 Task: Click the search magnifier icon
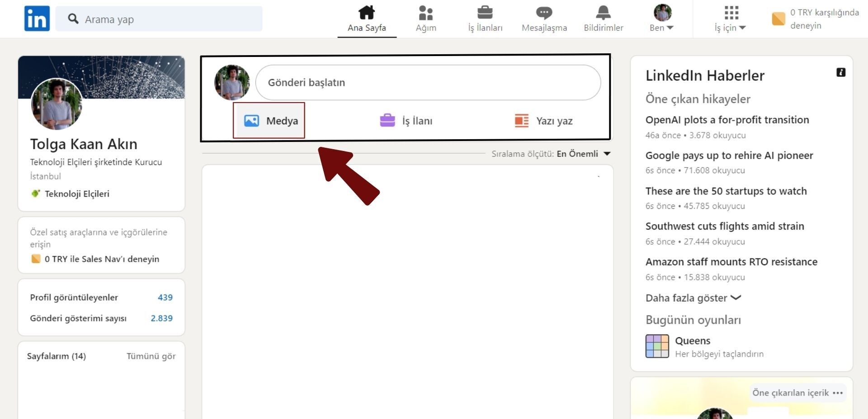pyautogui.click(x=73, y=19)
